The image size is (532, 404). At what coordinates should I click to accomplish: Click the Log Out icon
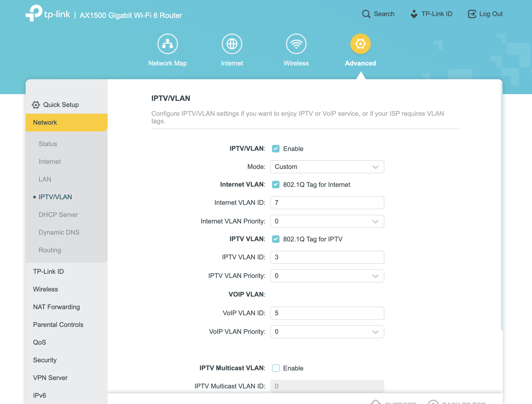click(x=472, y=14)
